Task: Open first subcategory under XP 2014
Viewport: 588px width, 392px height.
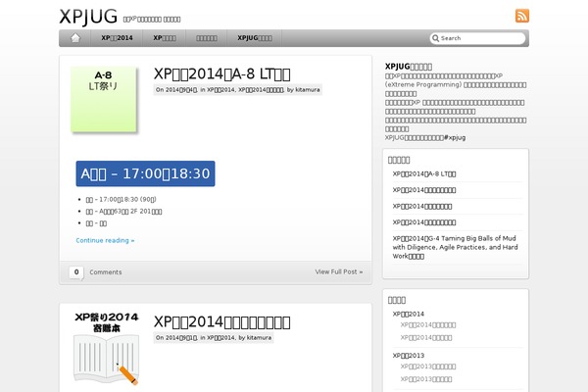Action: tap(428, 324)
